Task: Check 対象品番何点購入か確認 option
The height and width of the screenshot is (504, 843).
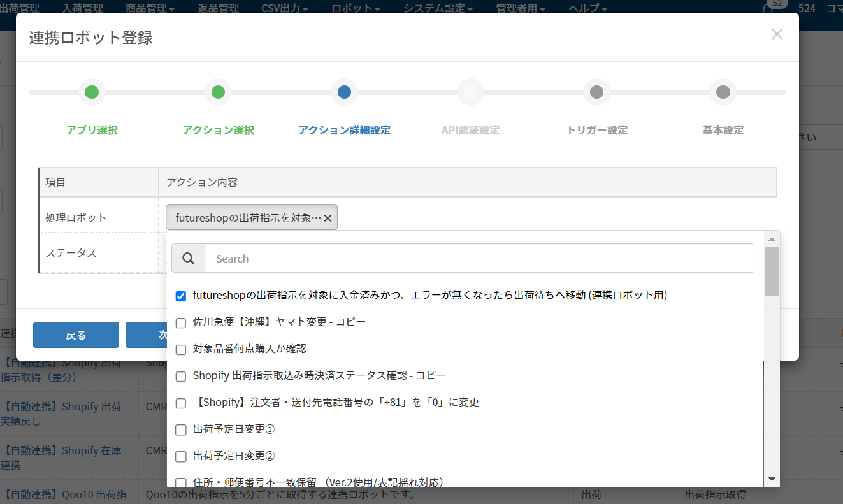Action: coord(181,349)
